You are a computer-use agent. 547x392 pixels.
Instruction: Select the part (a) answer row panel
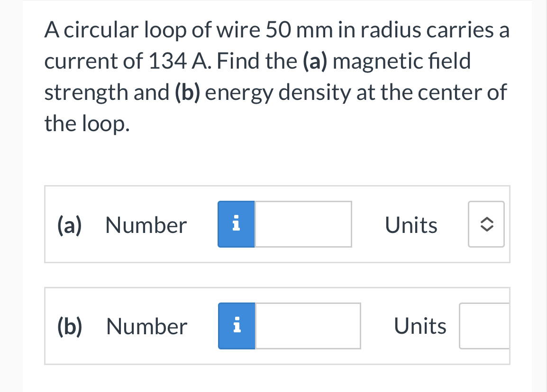coord(277,224)
